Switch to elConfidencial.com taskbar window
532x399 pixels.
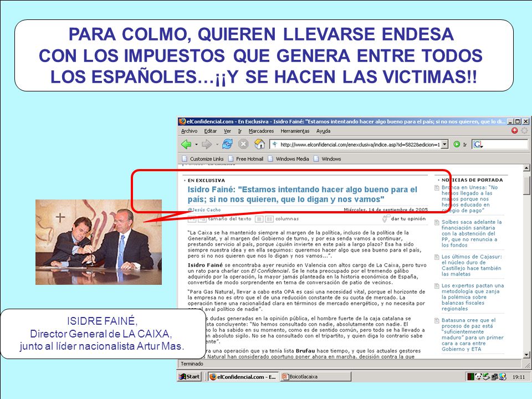(x=243, y=377)
